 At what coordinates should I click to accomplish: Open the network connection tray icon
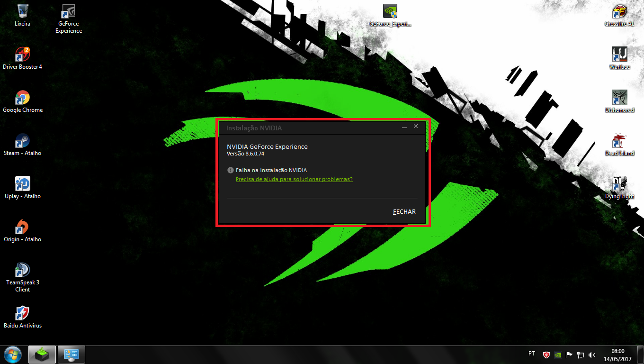coord(581,355)
